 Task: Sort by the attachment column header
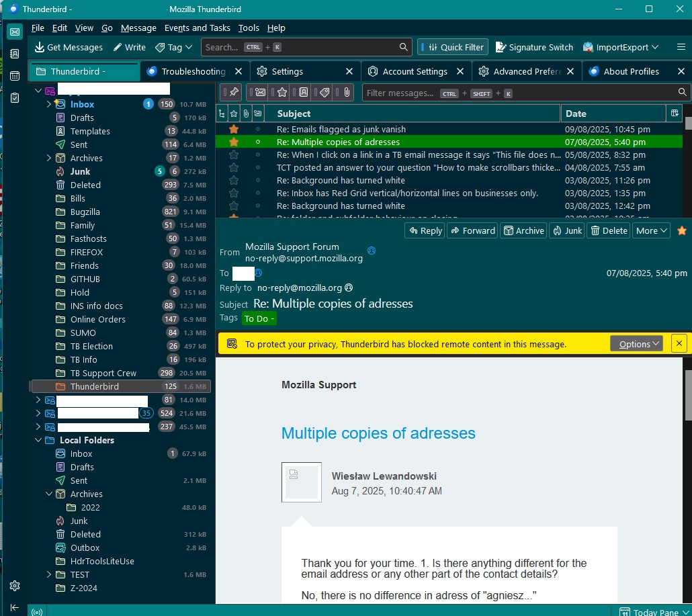pyautogui.click(x=246, y=114)
